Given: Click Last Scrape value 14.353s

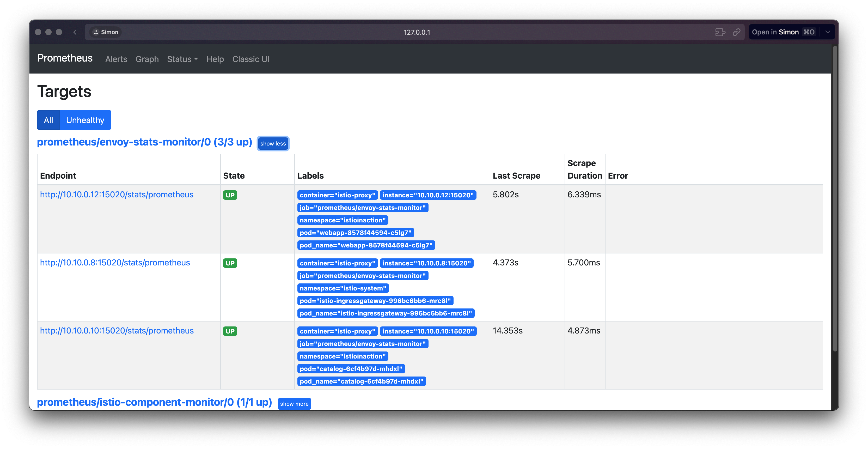Looking at the screenshot, I should [x=508, y=331].
